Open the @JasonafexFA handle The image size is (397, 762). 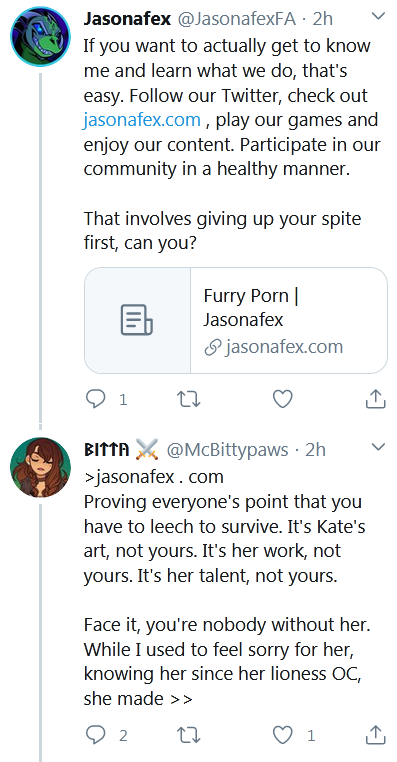[x=237, y=19]
